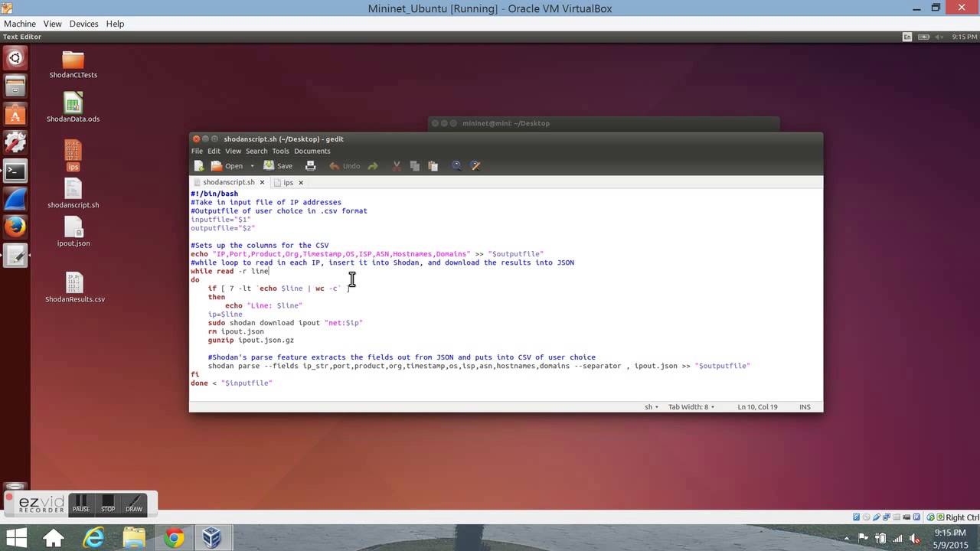Viewport: 980px width, 551px height.
Task: Click the VirtualBox icon in taskbar
Action: click(212, 538)
